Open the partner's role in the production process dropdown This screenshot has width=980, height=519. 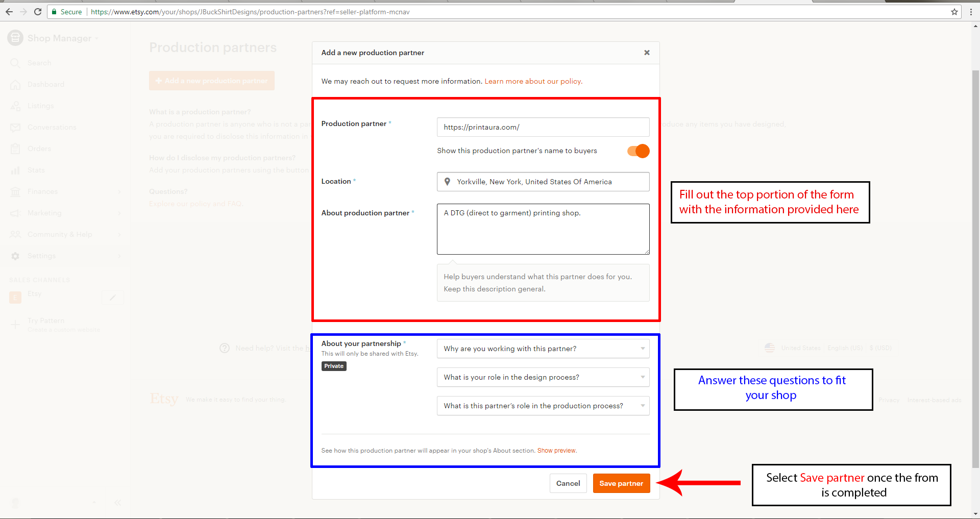543,406
